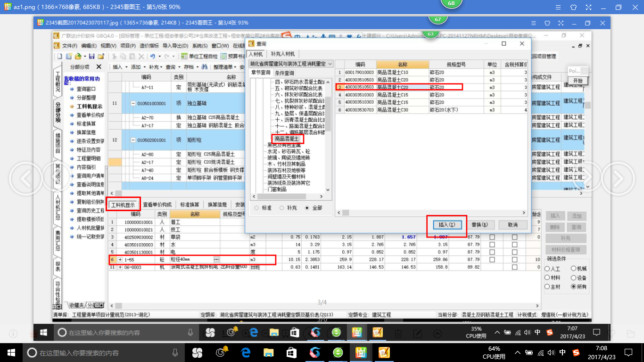Image resolution: width=644 pixels, height=362 pixels.
Task: Select the 商品混凝土C10 result row
Action: 431,72
